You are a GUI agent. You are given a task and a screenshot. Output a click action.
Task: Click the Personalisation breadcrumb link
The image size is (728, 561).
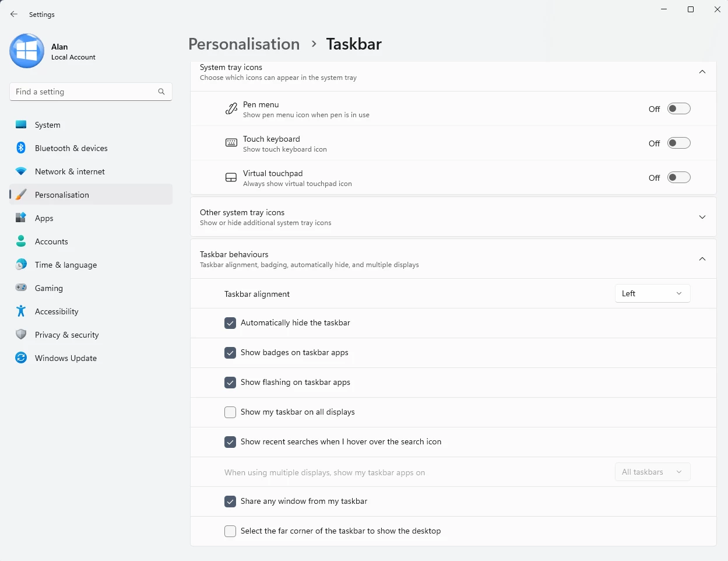click(x=244, y=44)
